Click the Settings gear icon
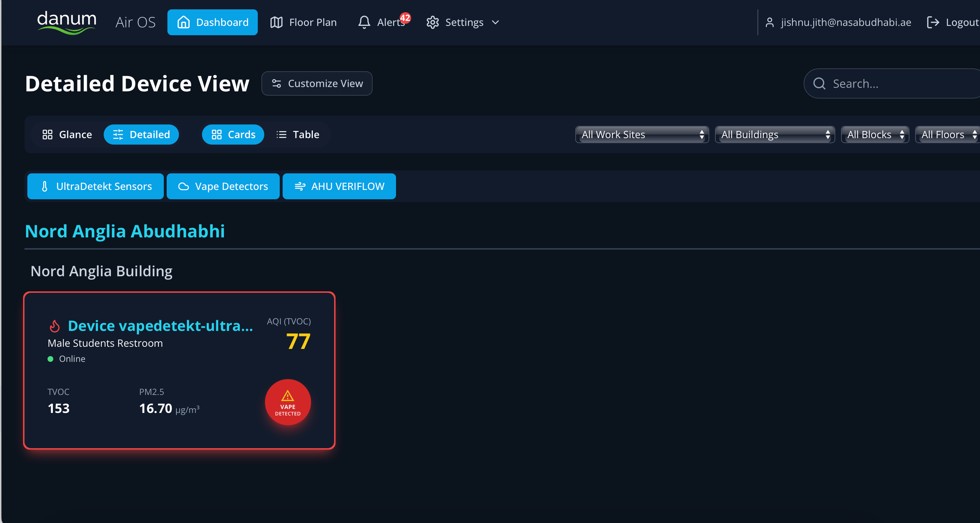This screenshot has width=980, height=523. tap(432, 22)
